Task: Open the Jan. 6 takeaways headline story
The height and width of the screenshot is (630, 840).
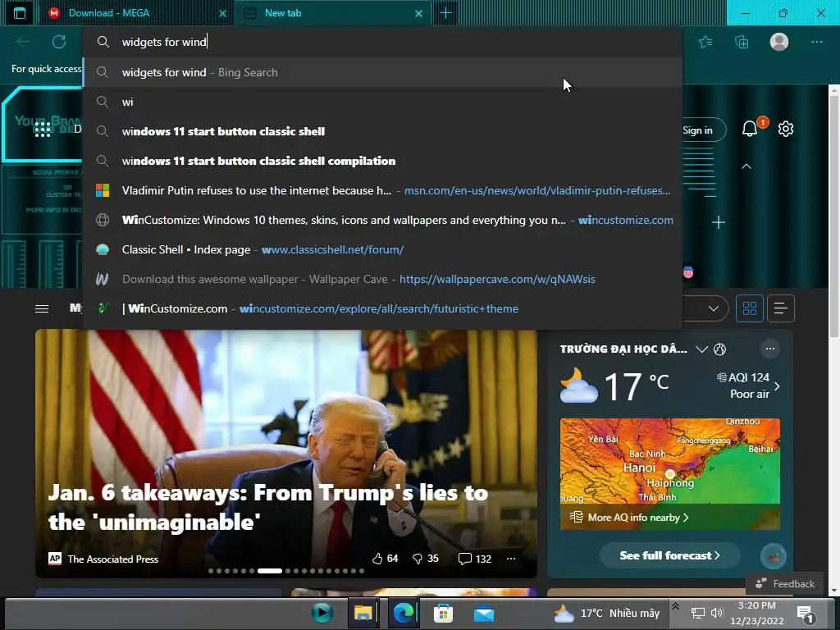Action: click(x=268, y=507)
